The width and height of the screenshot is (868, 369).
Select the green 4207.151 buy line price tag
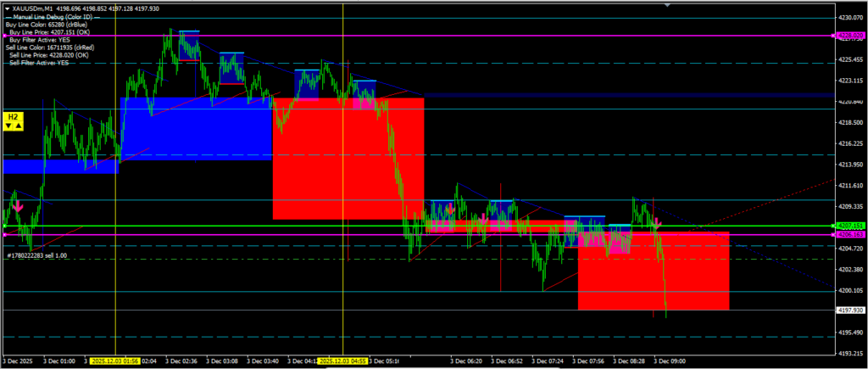850,226
